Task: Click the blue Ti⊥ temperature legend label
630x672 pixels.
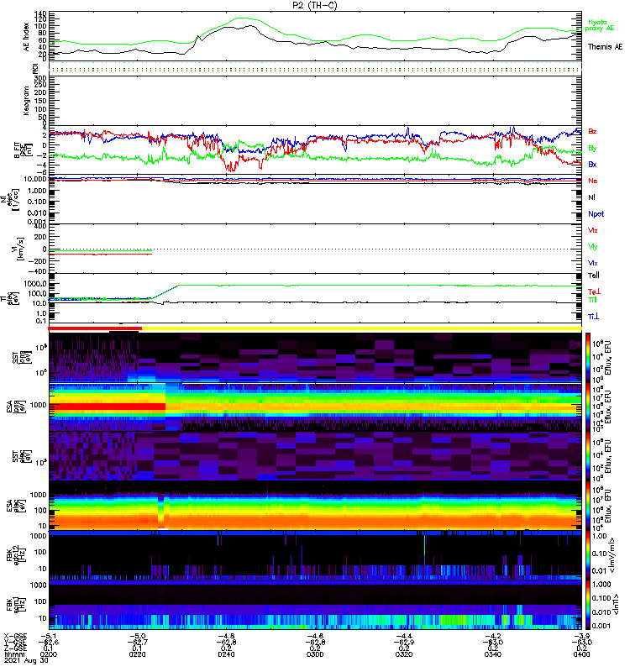Action: (x=593, y=317)
